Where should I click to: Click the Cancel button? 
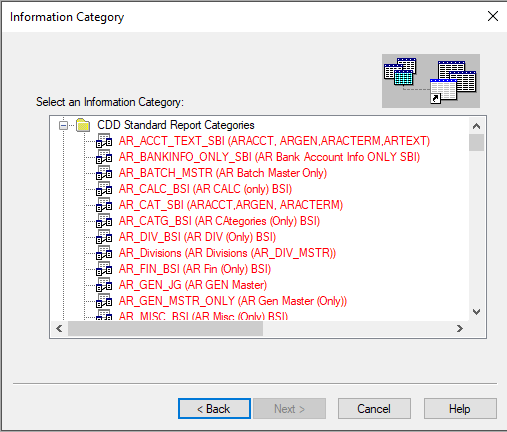(x=374, y=408)
